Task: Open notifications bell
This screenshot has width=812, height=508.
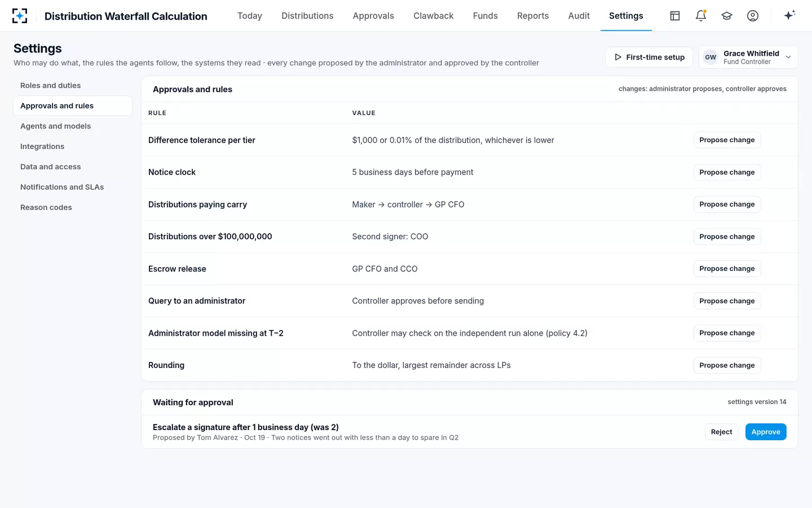Action: [x=701, y=16]
